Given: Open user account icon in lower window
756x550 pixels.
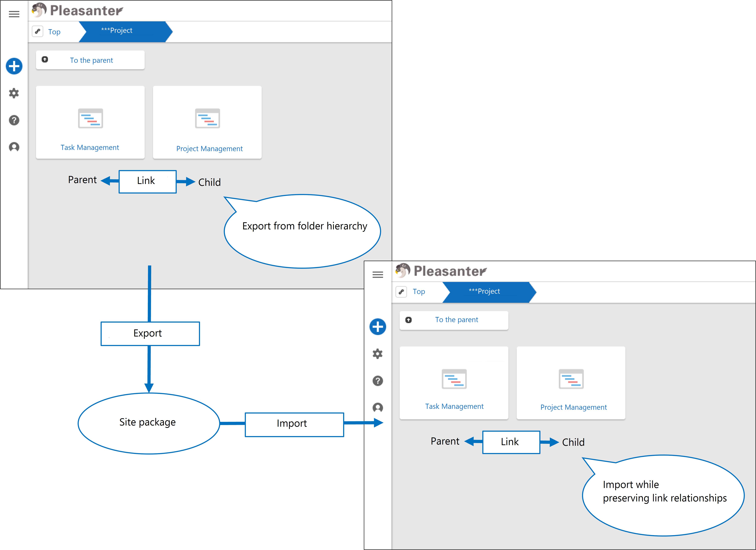Looking at the screenshot, I should [x=378, y=408].
